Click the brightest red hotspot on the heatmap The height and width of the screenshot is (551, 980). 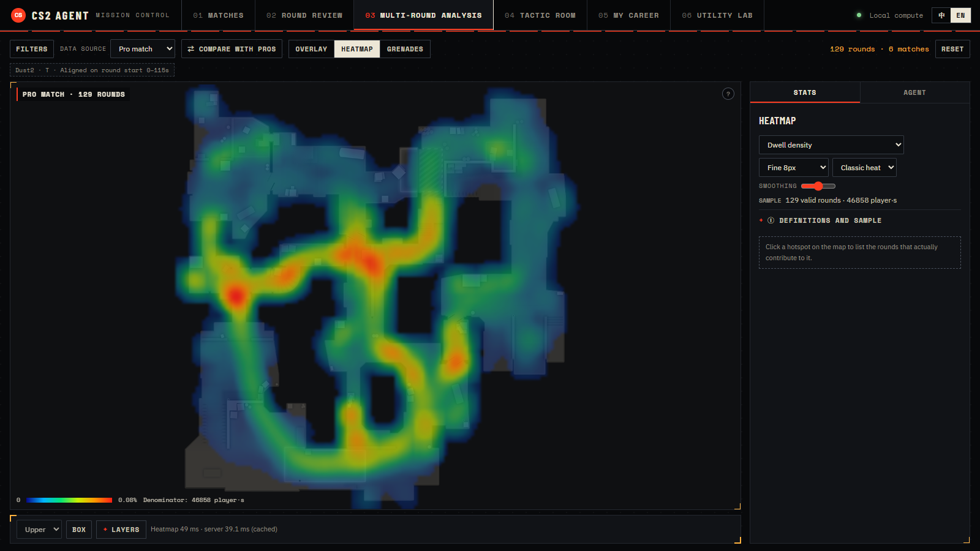click(x=236, y=296)
